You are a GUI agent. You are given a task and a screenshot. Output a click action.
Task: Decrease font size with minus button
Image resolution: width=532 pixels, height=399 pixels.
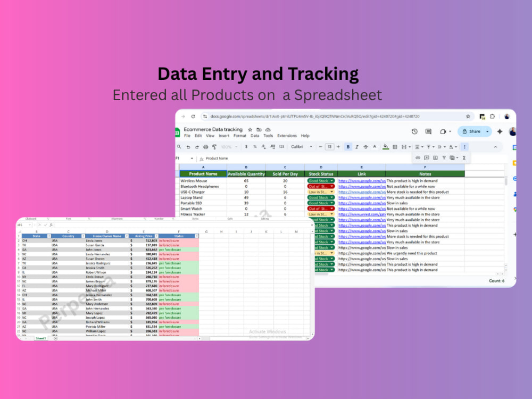[x=321, y=147]
